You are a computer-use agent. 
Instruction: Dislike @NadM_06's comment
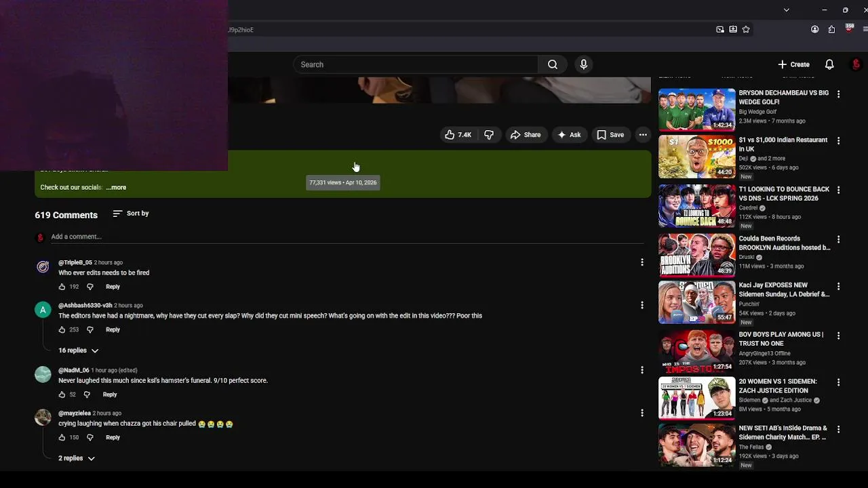pos(86,394)
